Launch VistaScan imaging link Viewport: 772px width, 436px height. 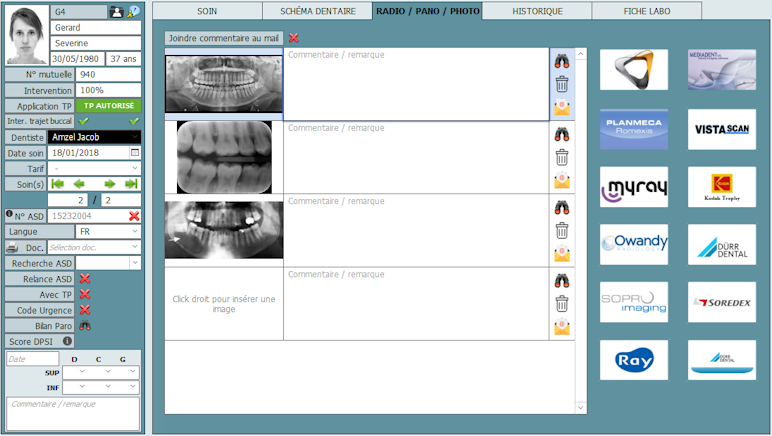click(x=722, y=129)
